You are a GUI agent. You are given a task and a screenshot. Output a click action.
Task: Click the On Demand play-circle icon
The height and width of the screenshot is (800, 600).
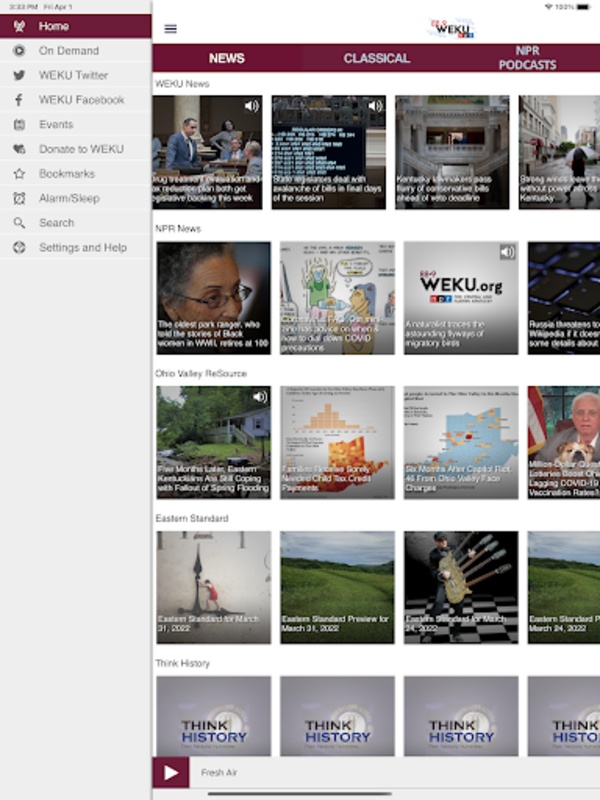coord(19,51)
